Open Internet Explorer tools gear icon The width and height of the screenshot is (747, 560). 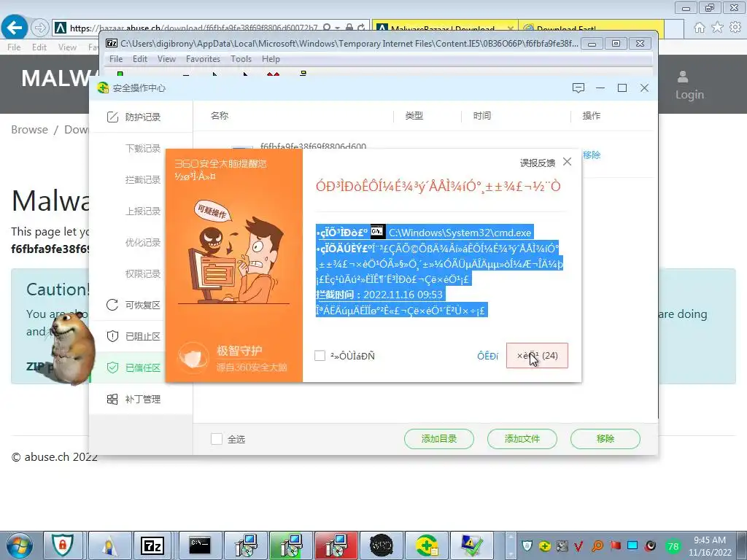pos(735,28)
